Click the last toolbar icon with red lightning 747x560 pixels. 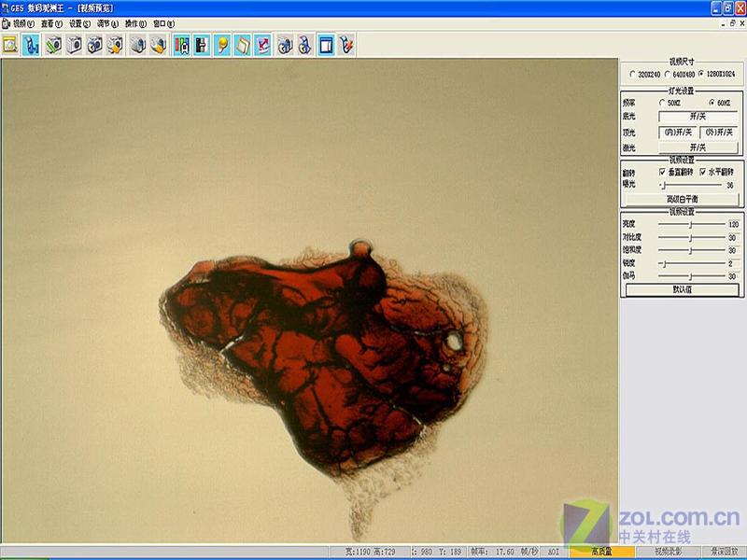(346, 45)
